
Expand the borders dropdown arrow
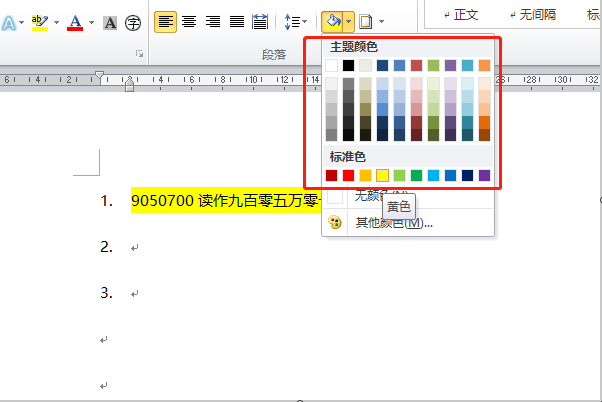pyautogui.click(x=381, y=22)
